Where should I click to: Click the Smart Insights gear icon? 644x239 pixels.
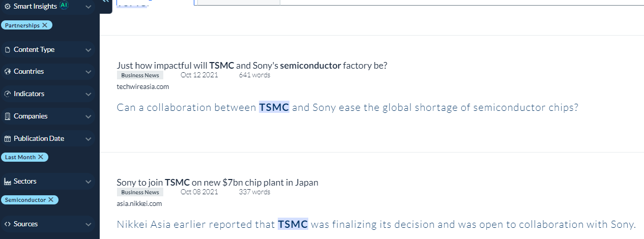click(7, 7)
